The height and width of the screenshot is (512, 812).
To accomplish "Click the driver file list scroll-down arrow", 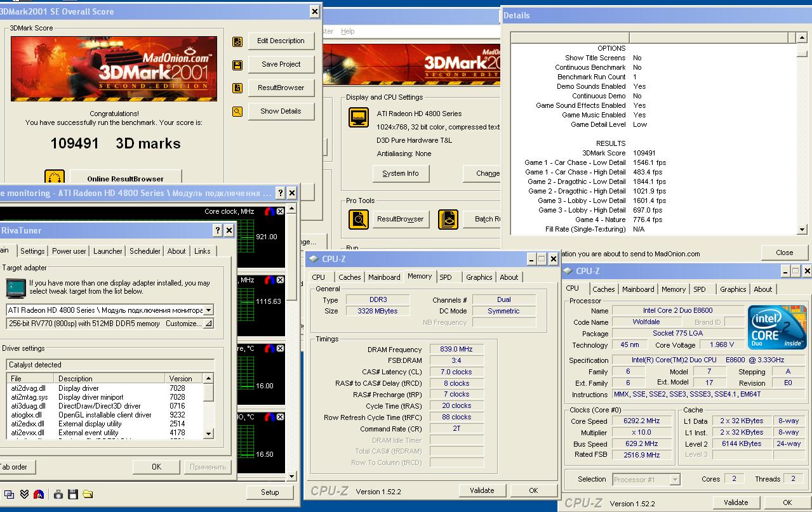I will 209,433.
